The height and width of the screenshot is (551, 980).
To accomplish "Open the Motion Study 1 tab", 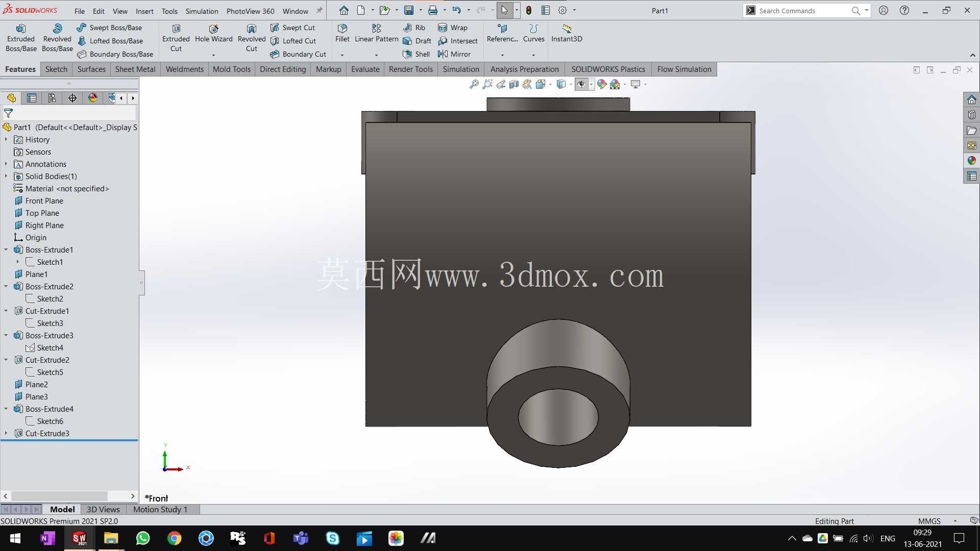I will tap(160, 509).
